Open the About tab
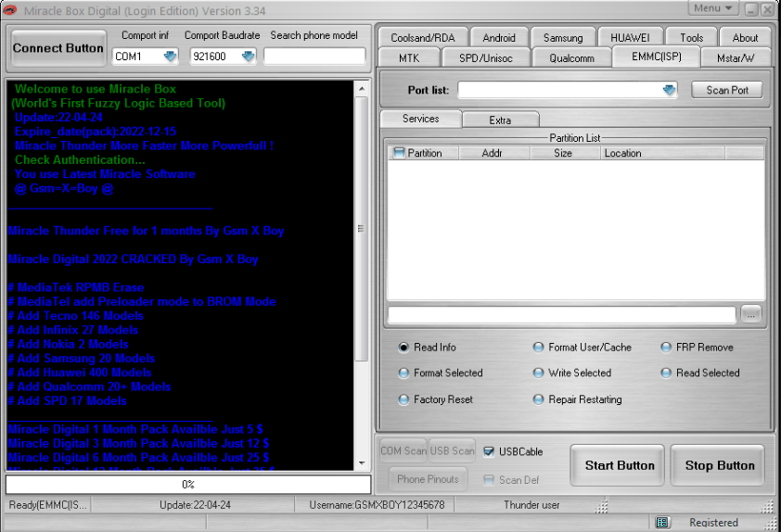 coord(745,37)
